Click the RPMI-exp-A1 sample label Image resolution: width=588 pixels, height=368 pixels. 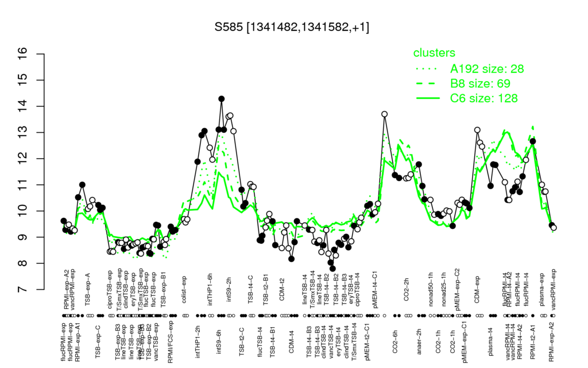[x=78, y=342]
